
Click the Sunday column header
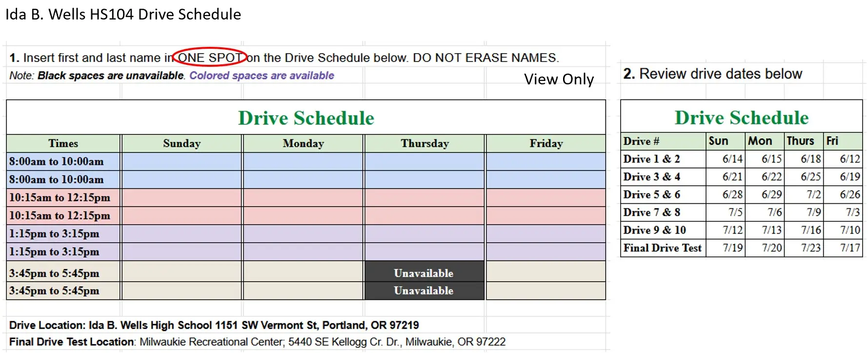pos(182,143)
